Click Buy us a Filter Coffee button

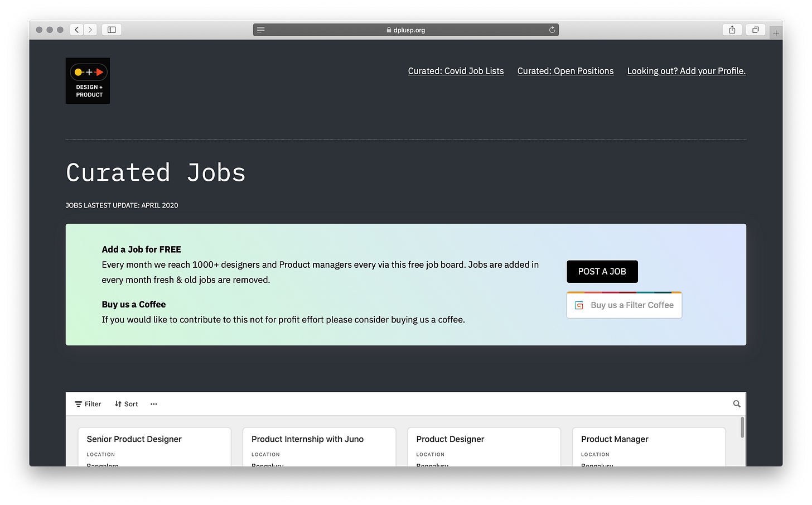624,305
